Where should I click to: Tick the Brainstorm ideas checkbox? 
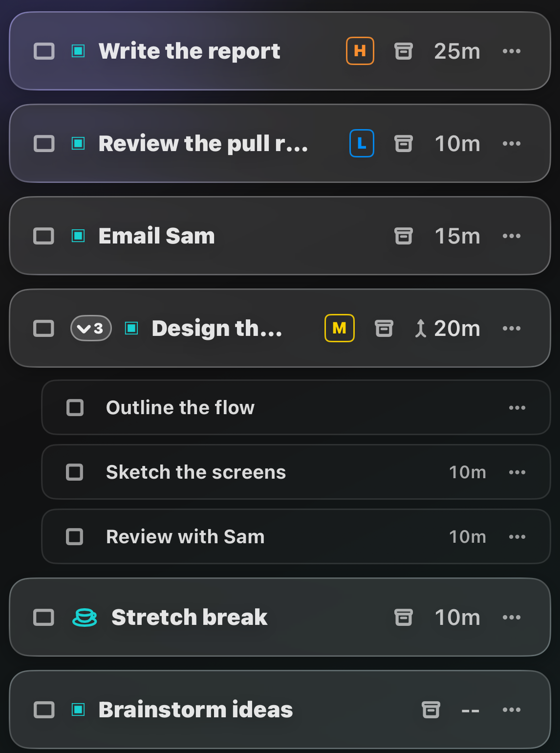(44, 709)
